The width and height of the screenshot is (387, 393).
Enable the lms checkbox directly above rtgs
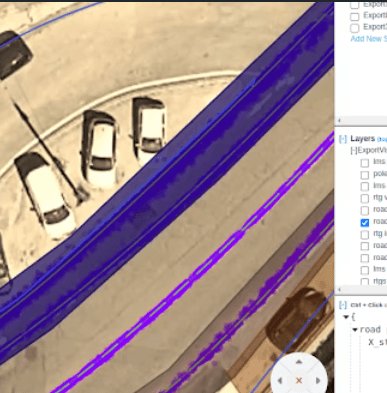tap(365, 270)
